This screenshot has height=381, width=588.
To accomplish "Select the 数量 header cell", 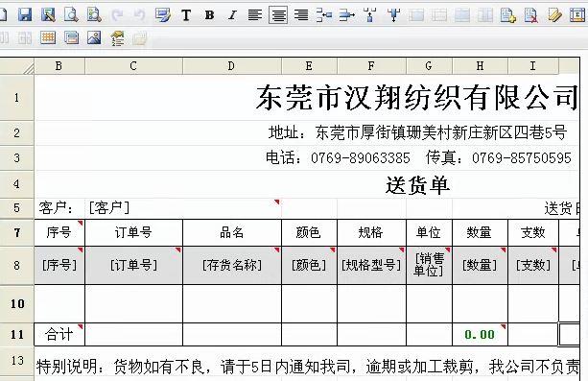I will 480,233.
